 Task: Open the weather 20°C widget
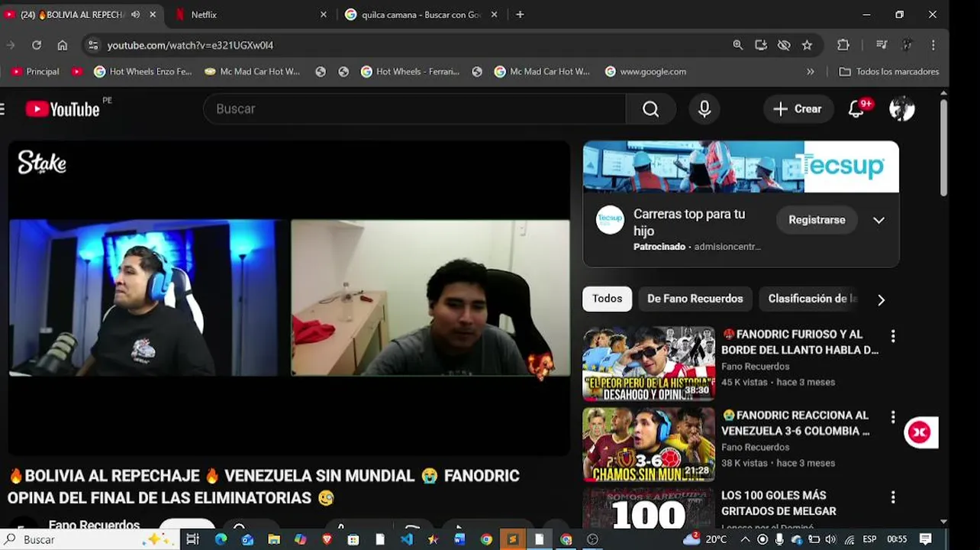(x=704, y=539)
